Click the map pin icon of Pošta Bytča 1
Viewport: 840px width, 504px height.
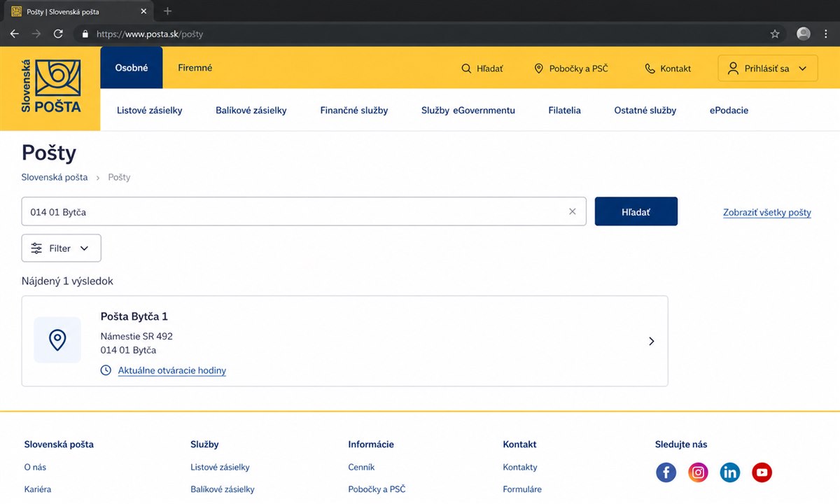click(x=57, y=340)
